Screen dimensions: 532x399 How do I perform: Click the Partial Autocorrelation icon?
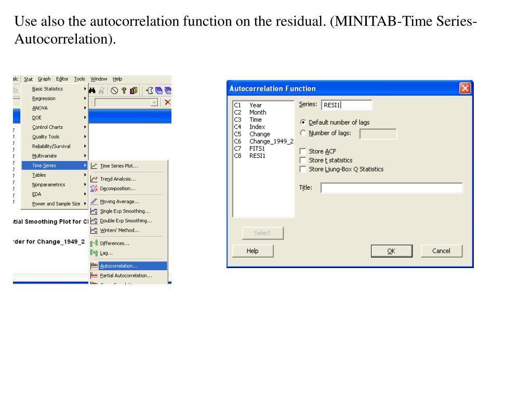(94, 275)
